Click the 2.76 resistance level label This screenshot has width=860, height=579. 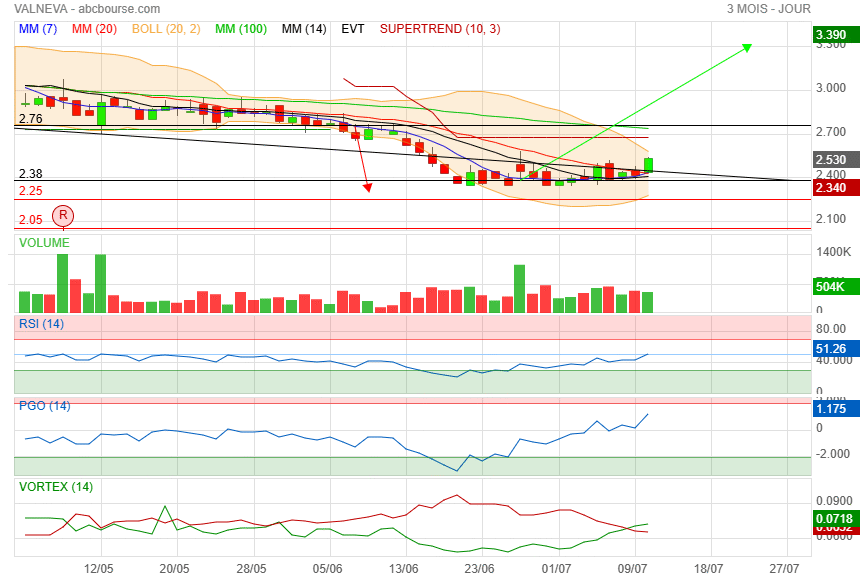[x=31, y=118]
